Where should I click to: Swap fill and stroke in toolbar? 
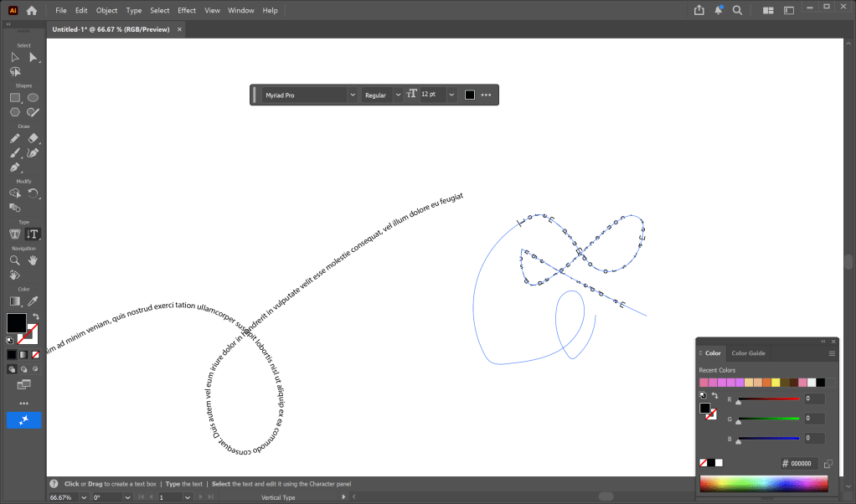pyautogui.click(x=36, y=316)
